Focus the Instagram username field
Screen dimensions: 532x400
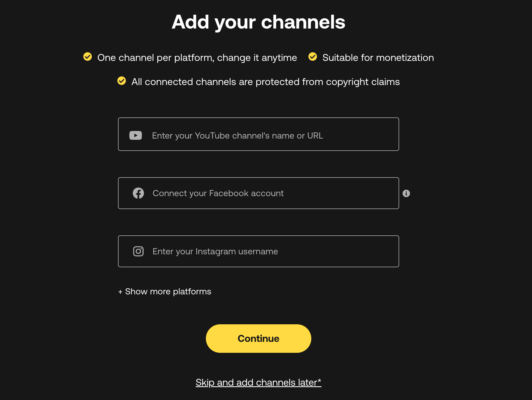259,251
